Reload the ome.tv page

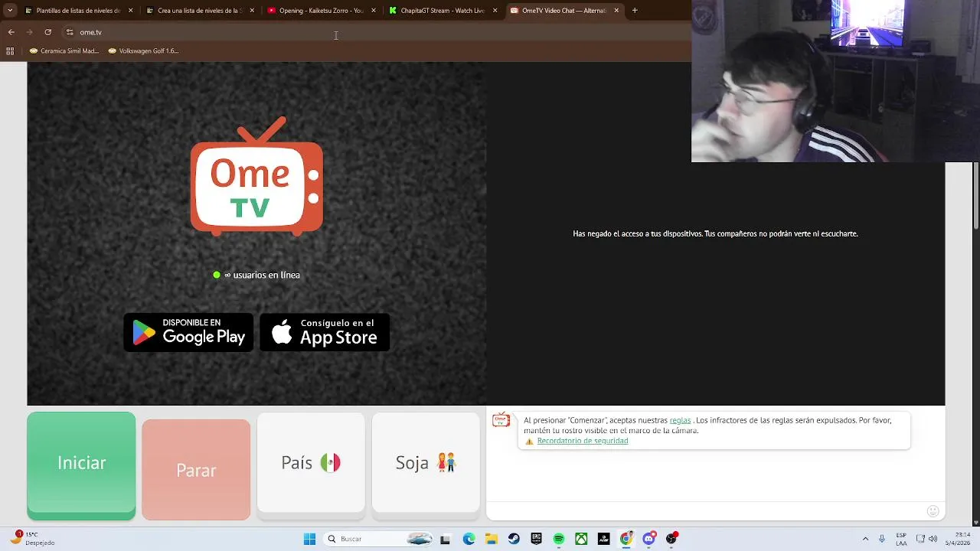[x=47, y=32]
